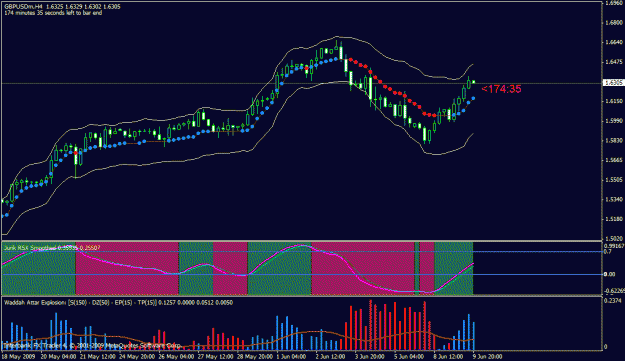This screenshot has width=625, height=361.
Task: Click the 1.5665 price axis label
Action: [614, 160]
